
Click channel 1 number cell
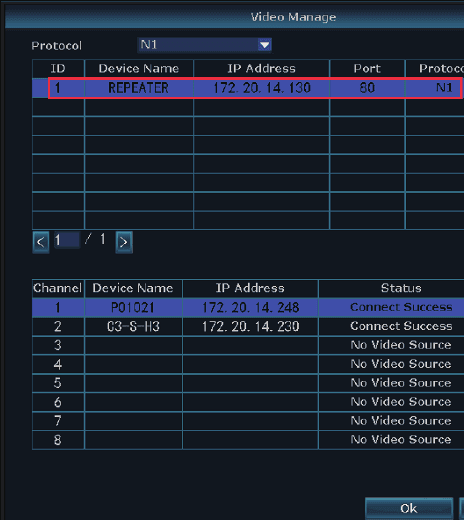[58, 307]
